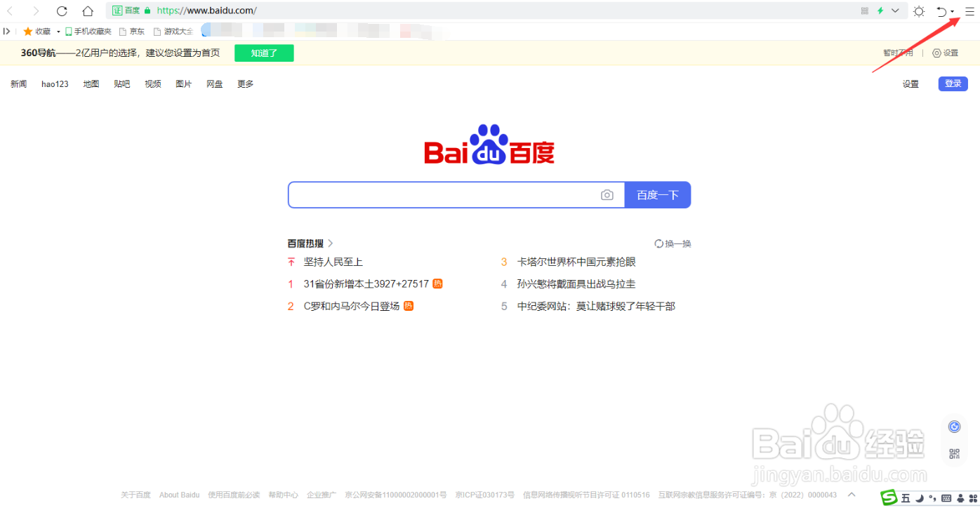This screenshot has height=508, width=980.
Task: Open the 关于百度 footer link
Action: (135, 495)
